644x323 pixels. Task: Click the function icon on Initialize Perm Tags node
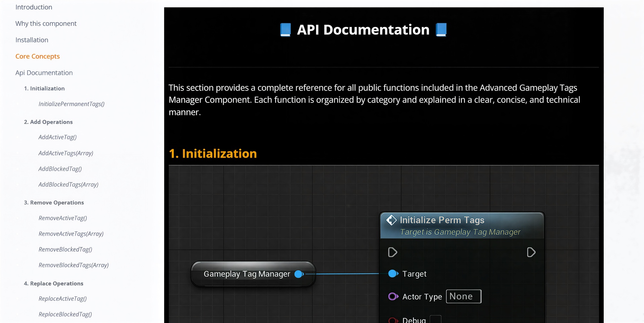391,220
